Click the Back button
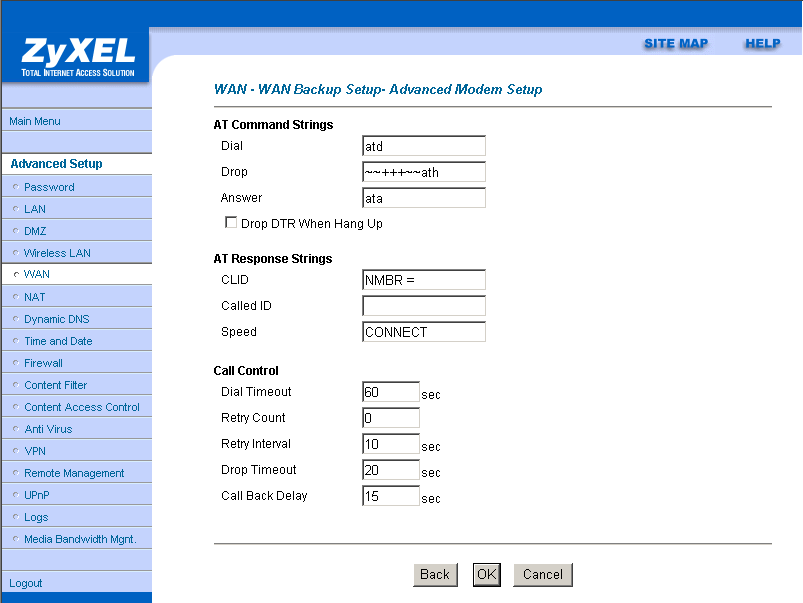 [435, 575]
